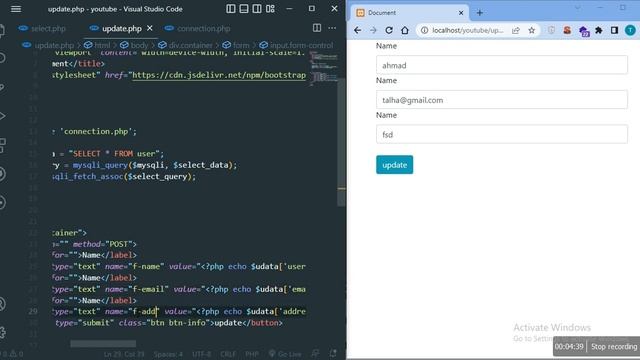Open Customize Layout icon in title bar

[270, 9]
